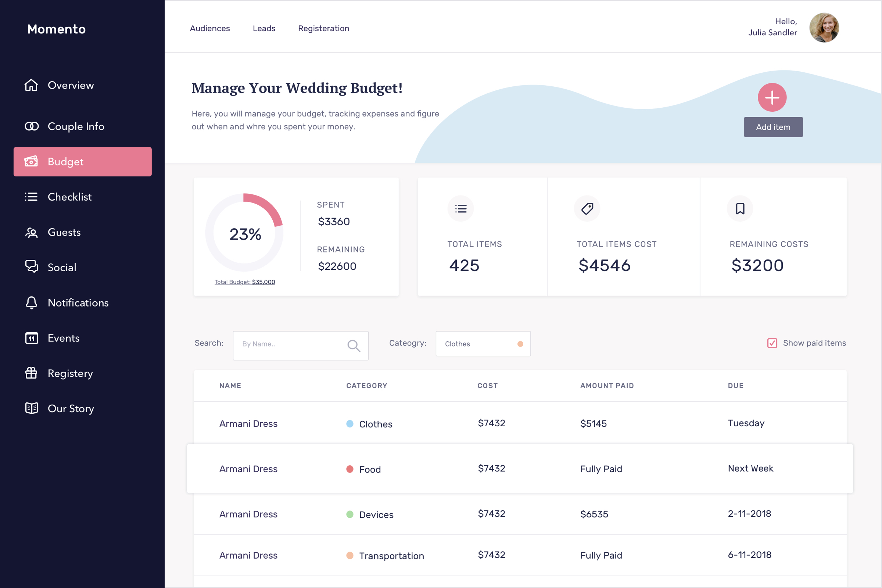This screenshot has width=882, height=588.
Task: Open the Leads tab
Action: [263, 29]
